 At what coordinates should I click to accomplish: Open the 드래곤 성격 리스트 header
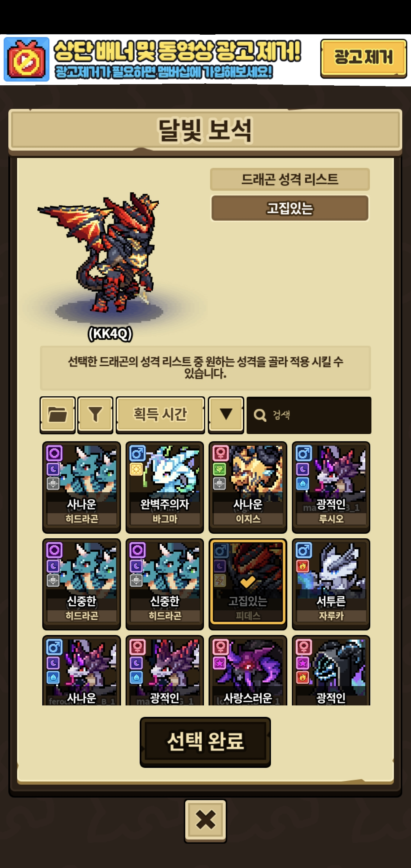(x=290, y=179)
